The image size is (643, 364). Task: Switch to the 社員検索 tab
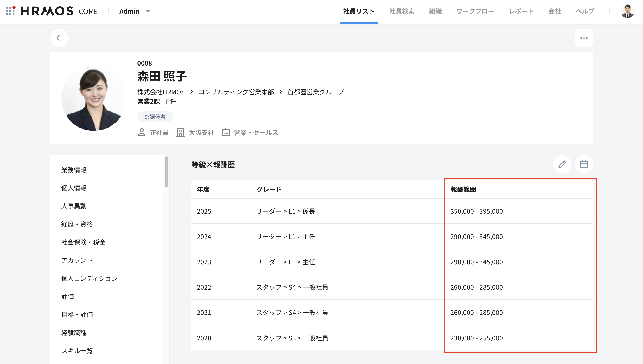click(x=402, y=11)
